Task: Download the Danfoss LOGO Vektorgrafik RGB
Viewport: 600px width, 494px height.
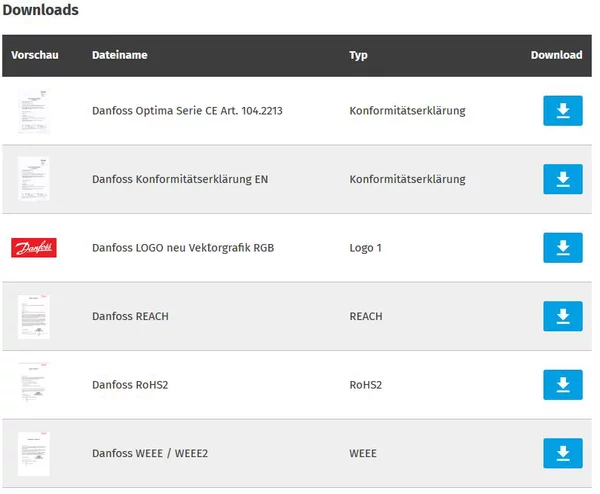Action: pos(562,248)
